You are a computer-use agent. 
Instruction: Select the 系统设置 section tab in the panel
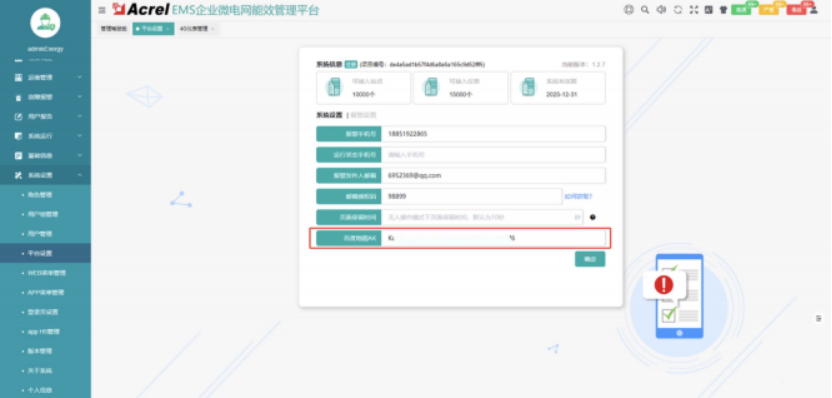(329, 115)
